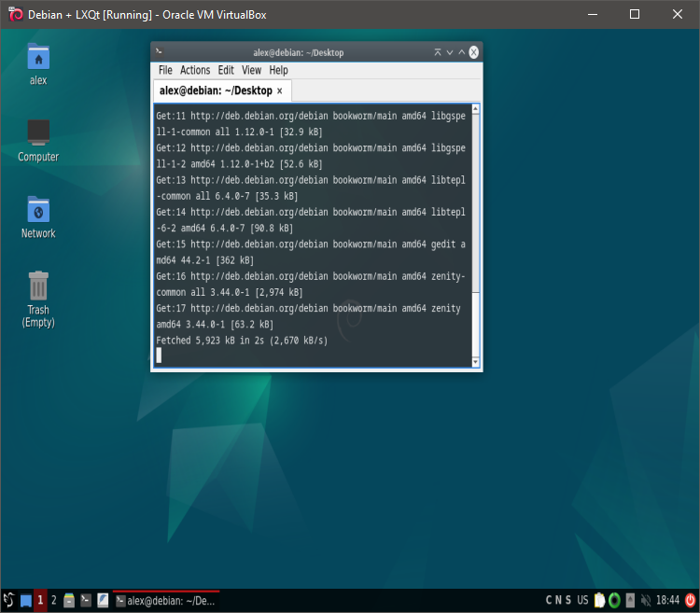Switch to virtual desktop 1
This screenshot has height=613, width=700.
point(40,601)
